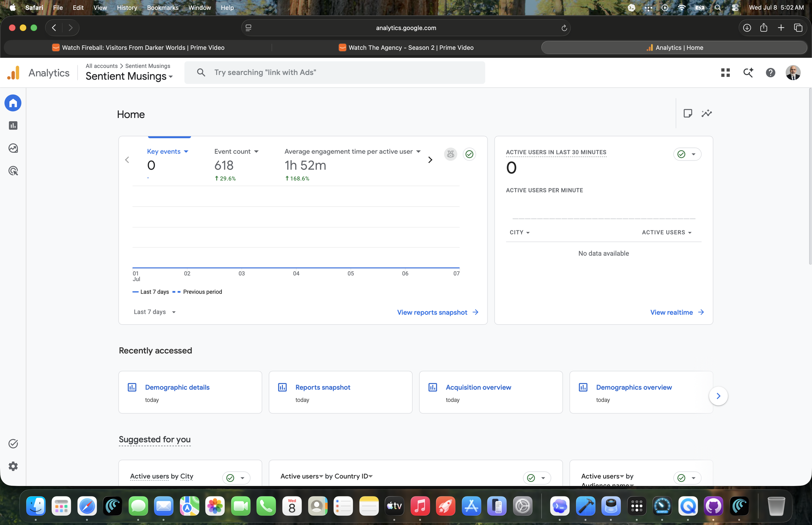Click the annotations note icon

coord(688,113)
